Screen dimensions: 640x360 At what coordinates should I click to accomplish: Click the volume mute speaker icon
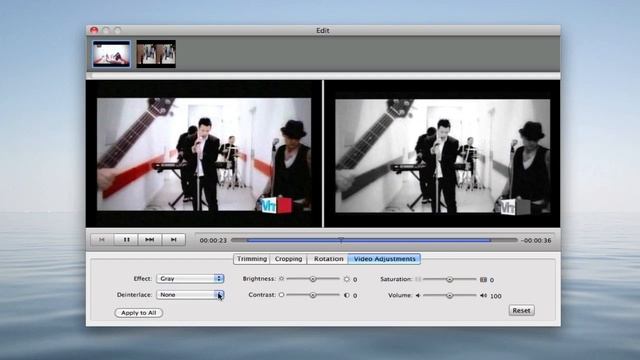[418, 295]
